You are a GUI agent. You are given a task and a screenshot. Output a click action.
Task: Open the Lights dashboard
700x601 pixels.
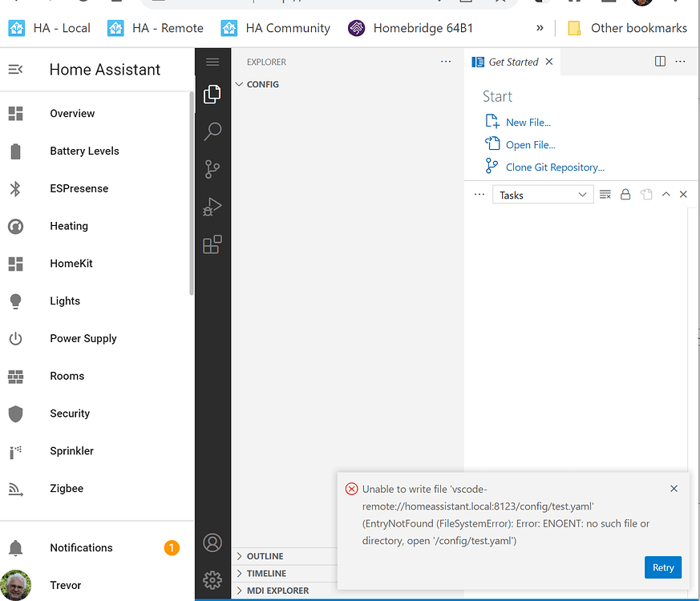(x=97, y=300)
